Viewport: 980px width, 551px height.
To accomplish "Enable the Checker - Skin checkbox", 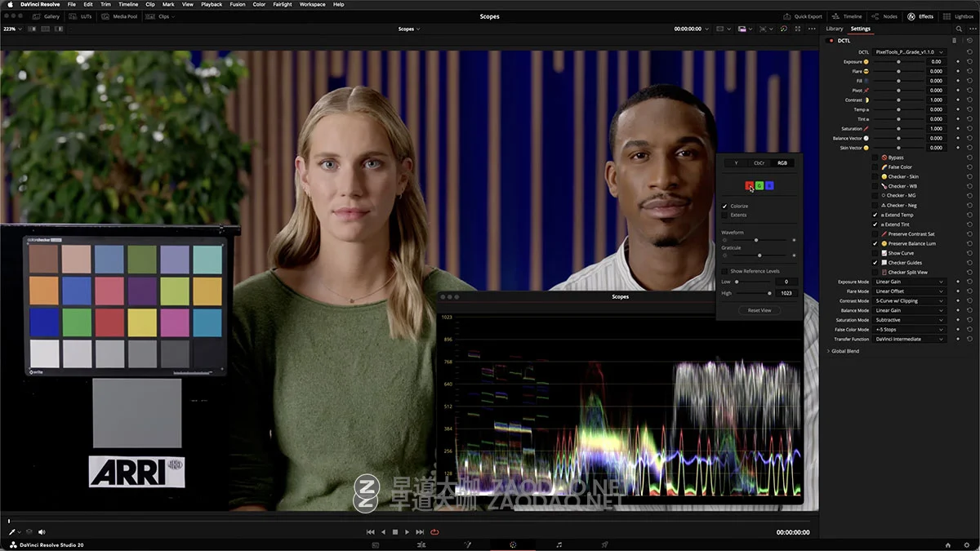I will [875, 176].
